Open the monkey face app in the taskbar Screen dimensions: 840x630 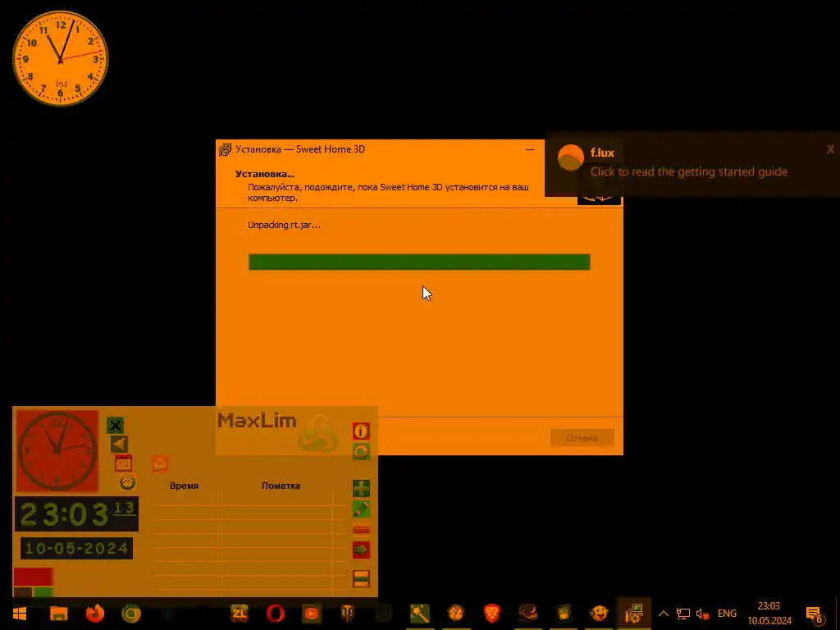coord(599,613)
